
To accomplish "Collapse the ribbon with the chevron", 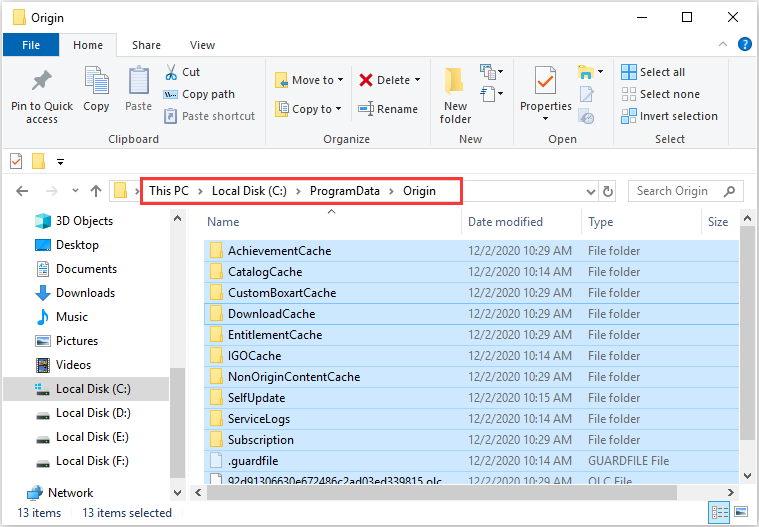I will tap(723, 44).
